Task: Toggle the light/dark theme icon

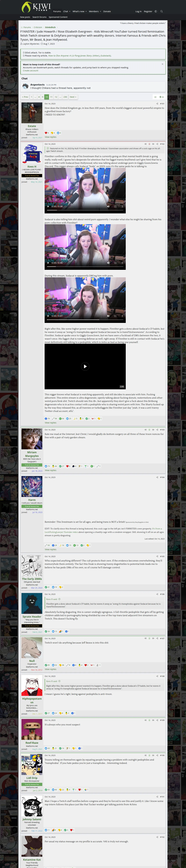Action: click(x=156, y=11)
